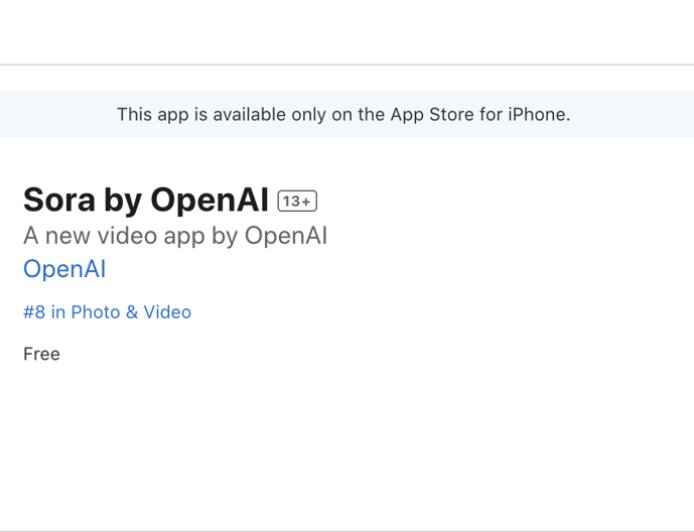Click OpenAI at the end of subtitle
The image size is (694, 532).
click(x=286, y=236)
